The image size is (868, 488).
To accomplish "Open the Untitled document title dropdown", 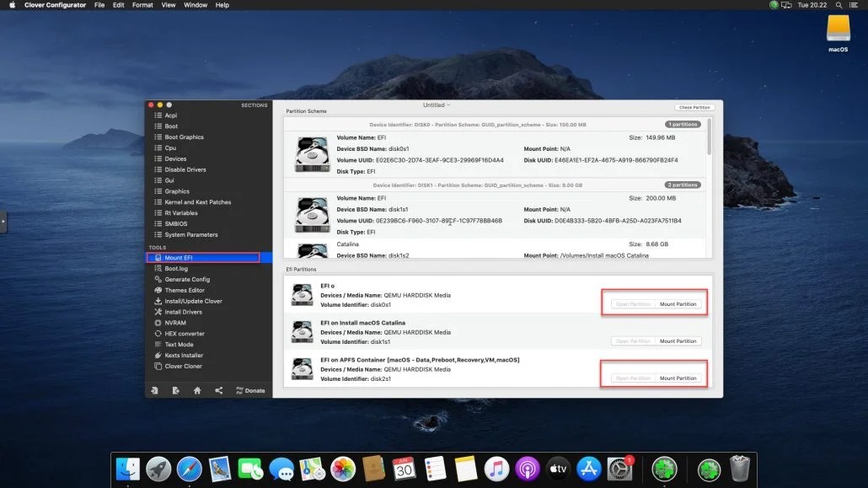I will 437,105.
